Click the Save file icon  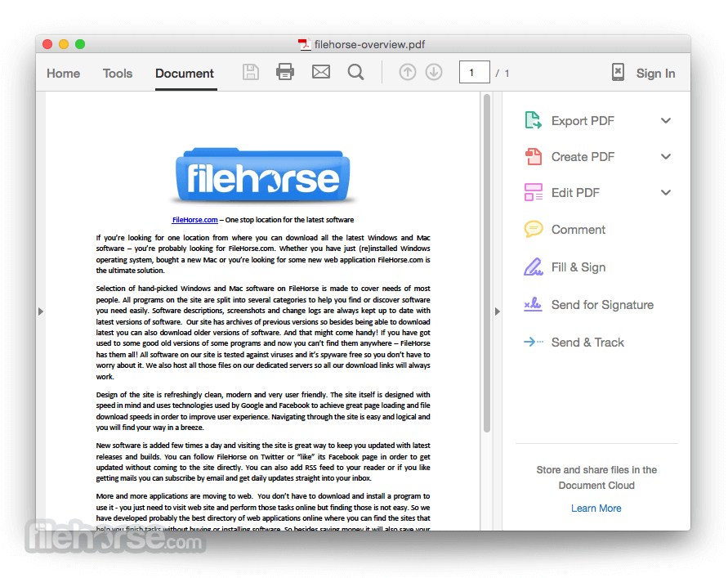(251, 72)
